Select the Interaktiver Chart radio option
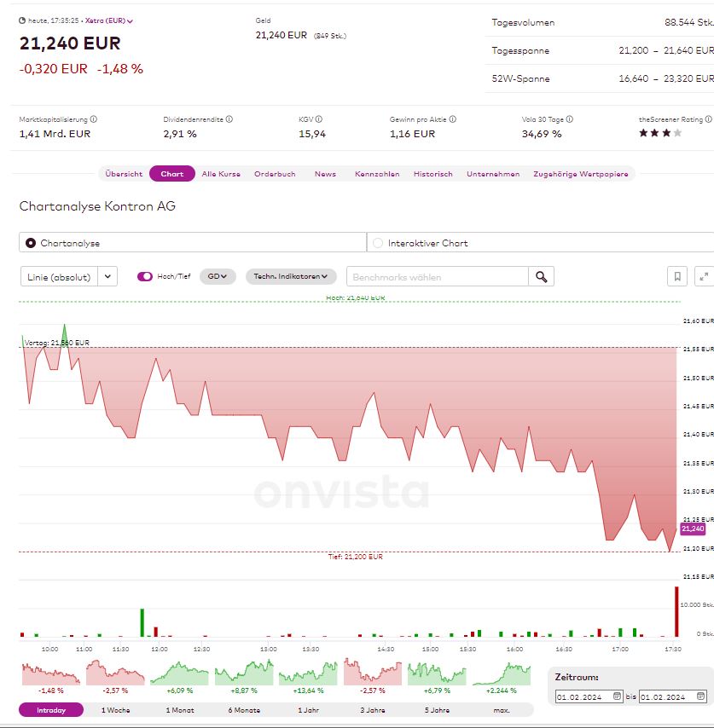714x728 pixels. tap(378, 243)
